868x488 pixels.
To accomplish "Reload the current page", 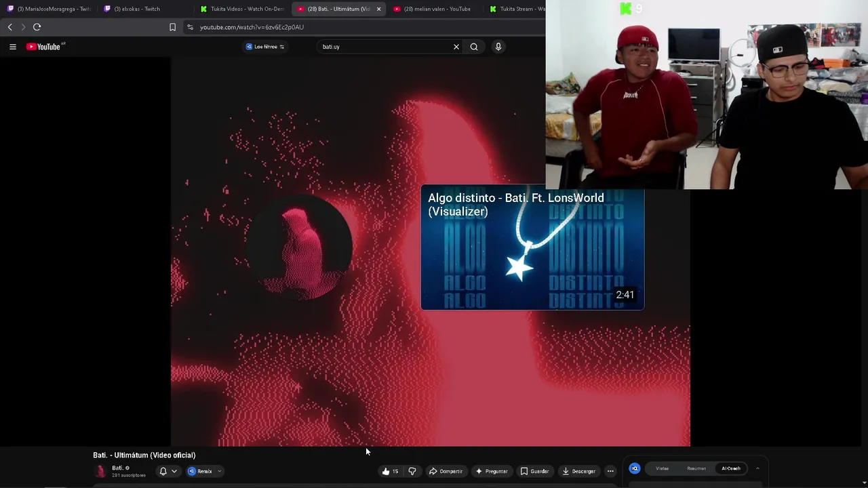I will click(37, 27).
